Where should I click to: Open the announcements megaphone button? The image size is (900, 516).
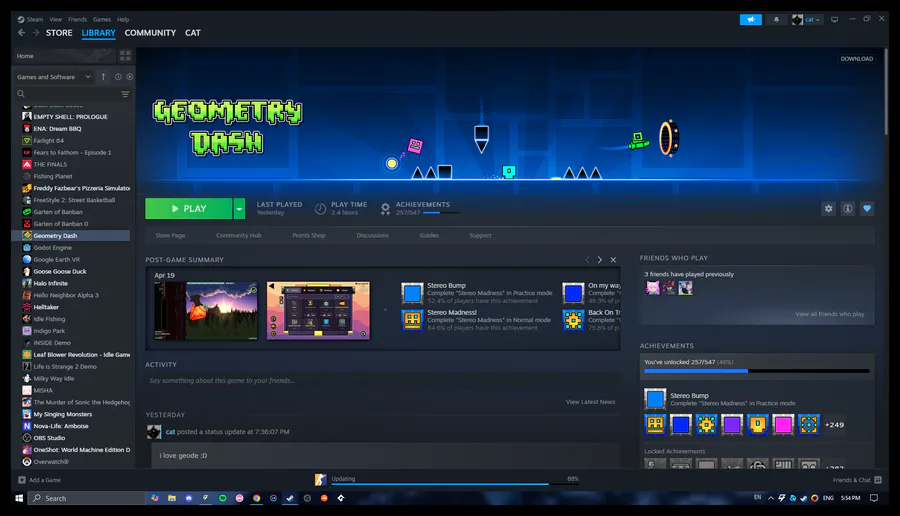(x=750, y=20)
